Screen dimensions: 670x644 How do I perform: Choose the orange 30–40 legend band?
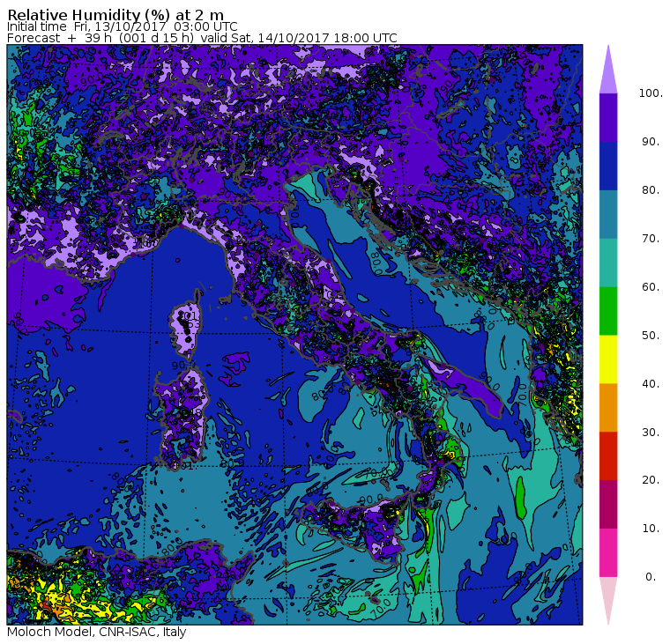pos(608,408)
